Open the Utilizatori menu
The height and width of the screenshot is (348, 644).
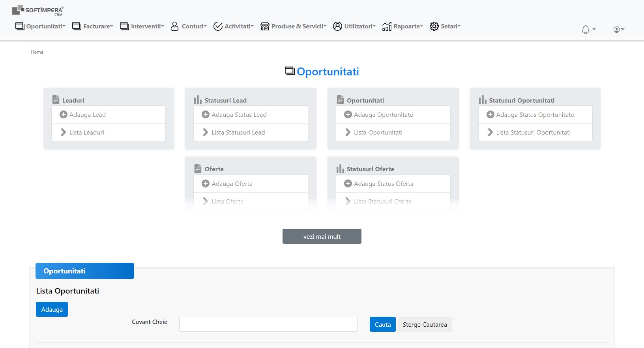click(x=360, y=26)
